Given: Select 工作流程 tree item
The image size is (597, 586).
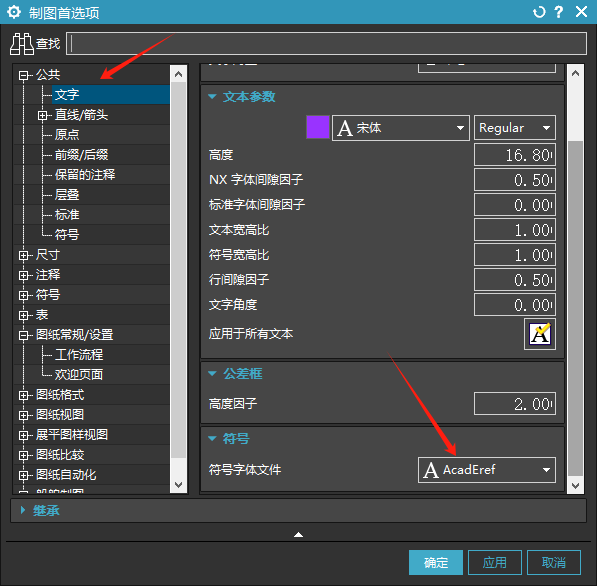Looking at the screenshot, I should 78,355.
